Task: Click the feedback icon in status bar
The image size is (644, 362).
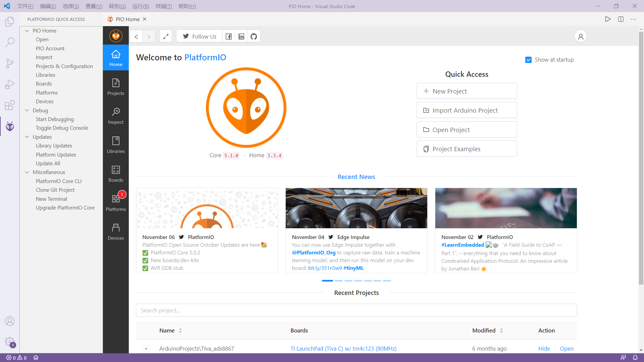Action: coord(623,358)
